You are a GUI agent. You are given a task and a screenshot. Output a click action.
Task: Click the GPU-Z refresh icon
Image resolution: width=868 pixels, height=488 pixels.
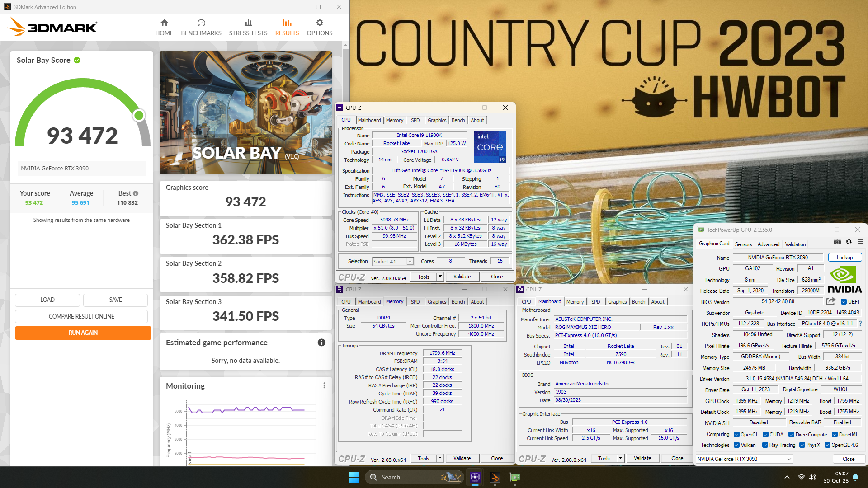coord(849,242)
